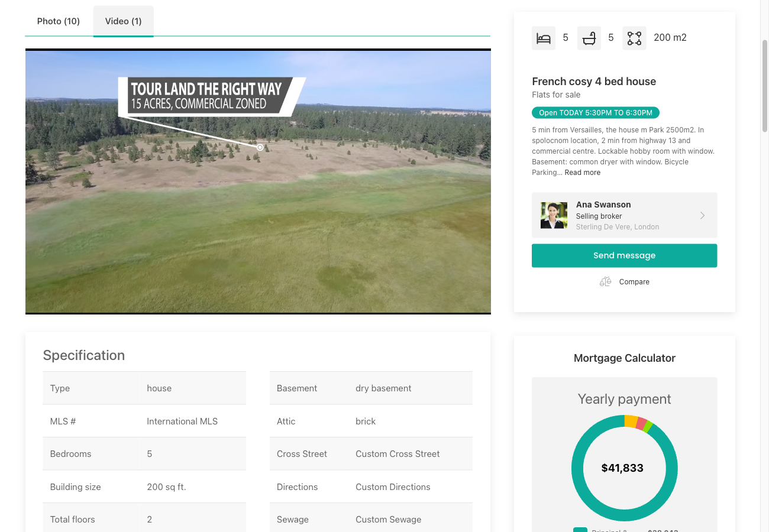Click the bathtub icon beside the second 5
Viewport: 769px width, 532px height.
tap(589, 37)
